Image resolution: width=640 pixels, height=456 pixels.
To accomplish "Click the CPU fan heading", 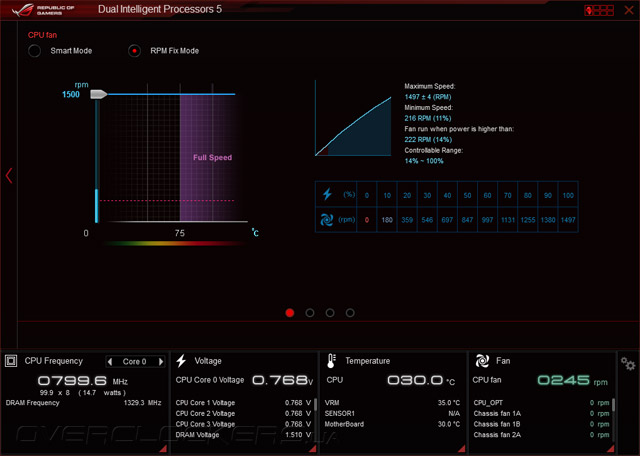I will pos(42,35).
